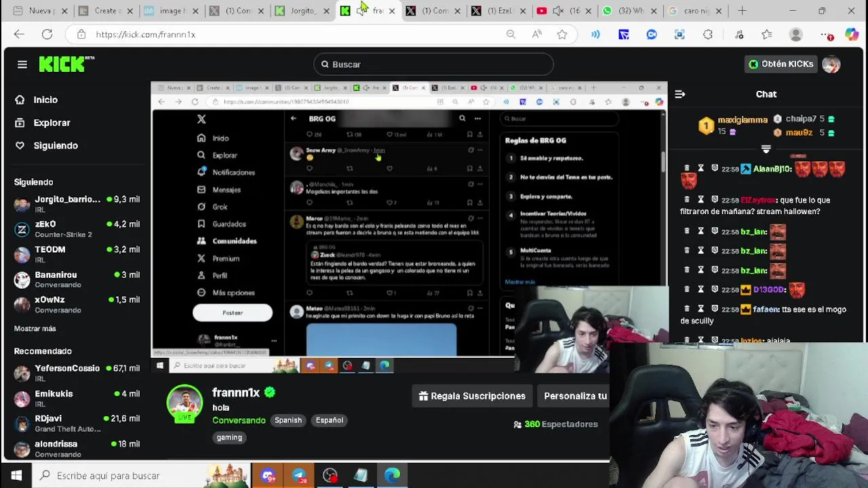Image resolution: width=868 pixels, height=488 pixels.
Task: View site information lock icon
Action: 81,35
